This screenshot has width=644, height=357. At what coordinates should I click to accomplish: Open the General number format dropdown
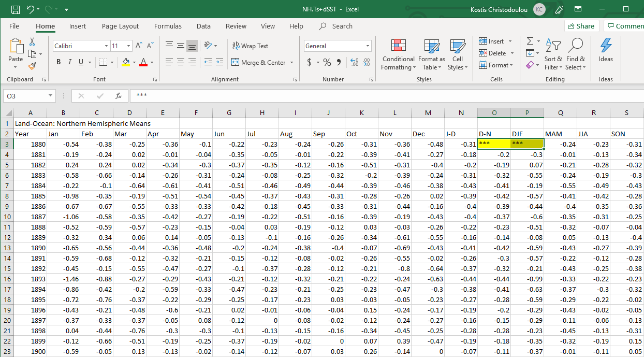(x=368, y=46)
